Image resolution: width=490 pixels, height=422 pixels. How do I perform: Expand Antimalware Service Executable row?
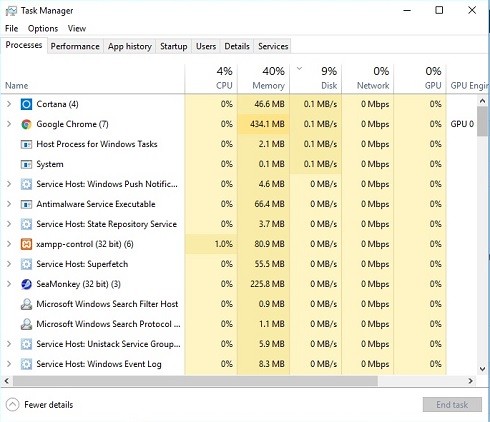[9, 204]
